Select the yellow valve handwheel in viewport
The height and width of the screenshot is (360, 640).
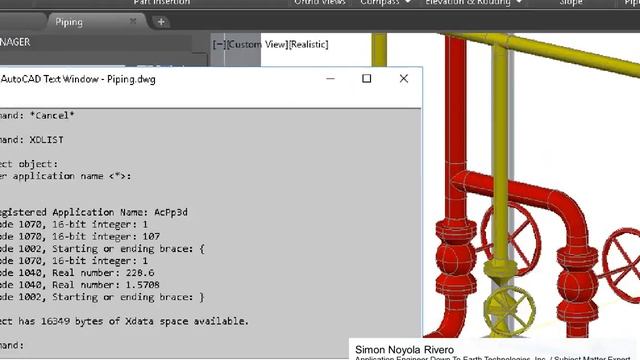[509, 311]
